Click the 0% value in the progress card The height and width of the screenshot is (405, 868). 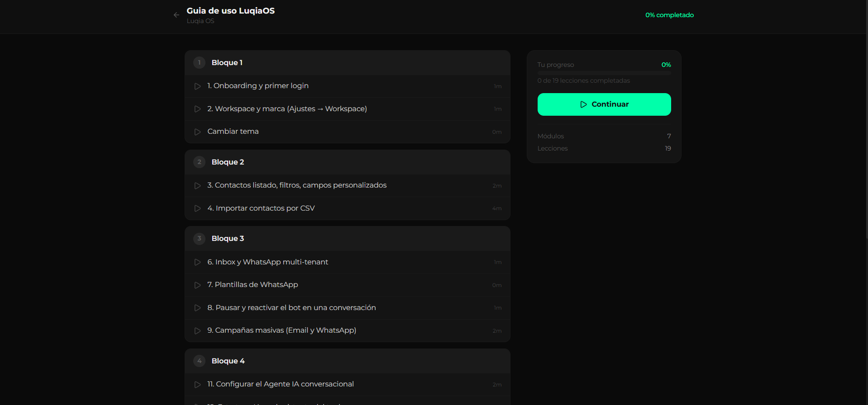666,65
